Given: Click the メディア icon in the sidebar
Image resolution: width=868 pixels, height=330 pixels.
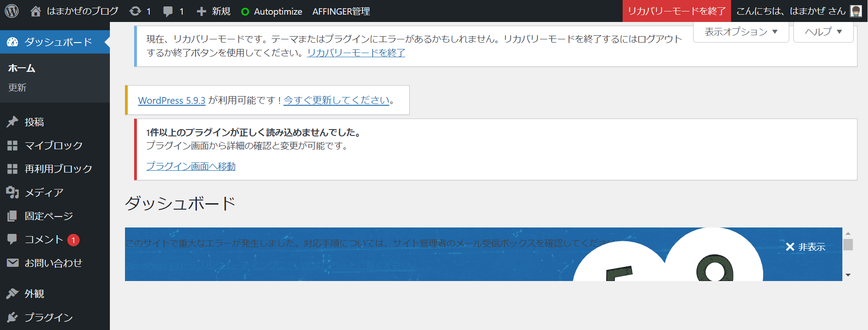Looking at the screenshot, I should point(12,192).
